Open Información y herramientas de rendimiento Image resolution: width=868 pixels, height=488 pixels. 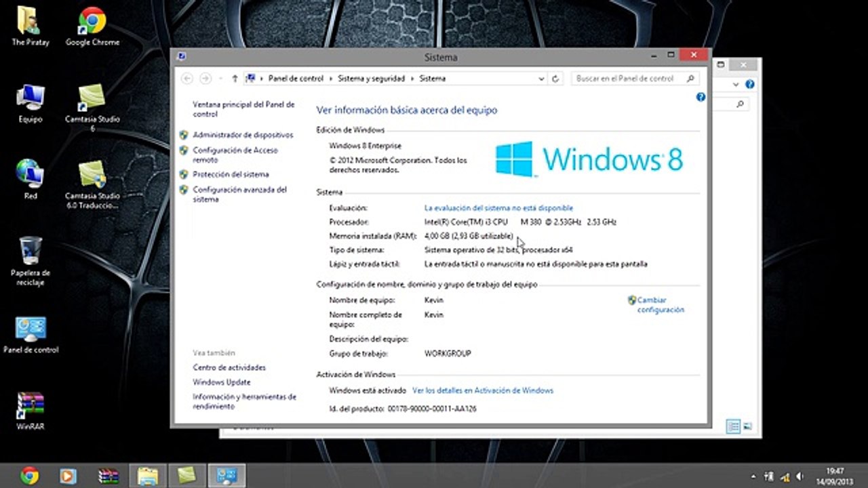point(244,401)
